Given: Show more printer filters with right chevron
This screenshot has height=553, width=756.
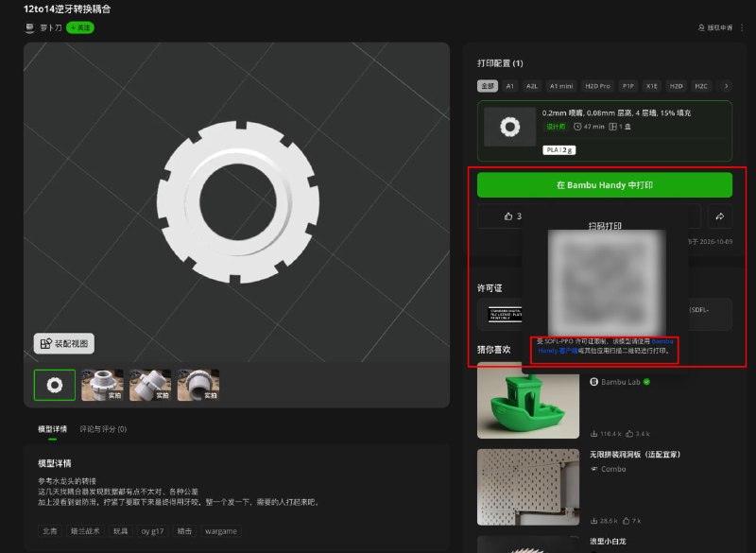Looking at the screenshot, I should (x=726, y=86).
